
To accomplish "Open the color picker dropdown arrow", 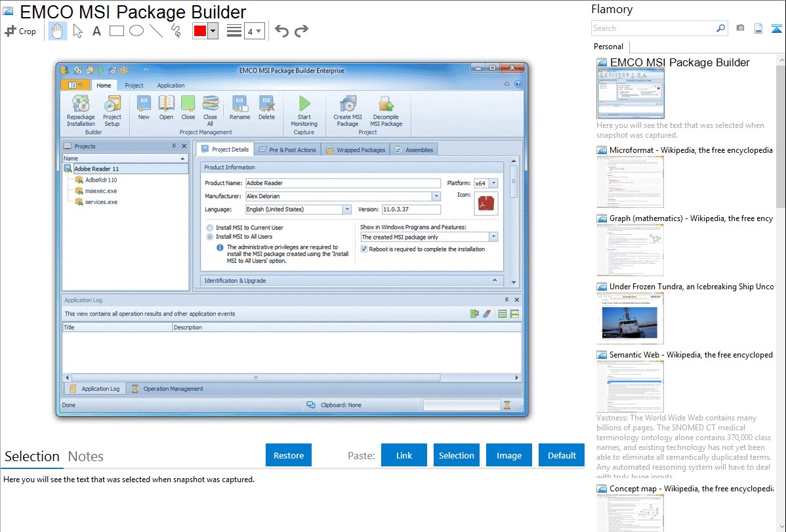I will [x=213, y=31].
